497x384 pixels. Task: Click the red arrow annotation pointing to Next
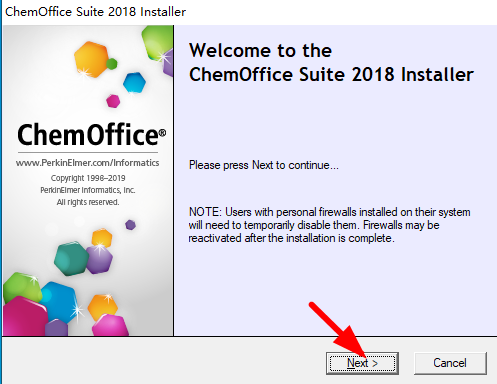[x=337, y=328]
